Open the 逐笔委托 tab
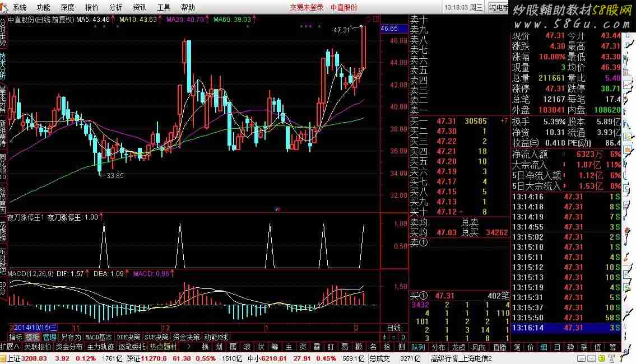636x364 pixels. point(132,347)
